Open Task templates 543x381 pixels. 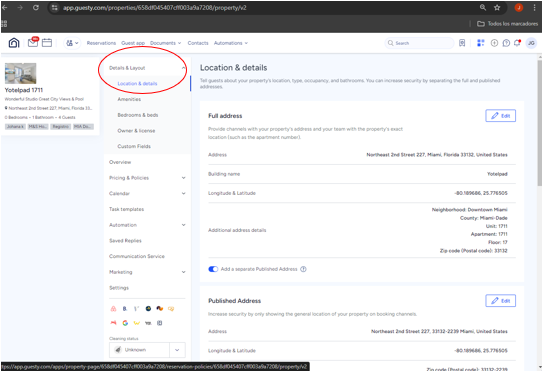point(126,209)
